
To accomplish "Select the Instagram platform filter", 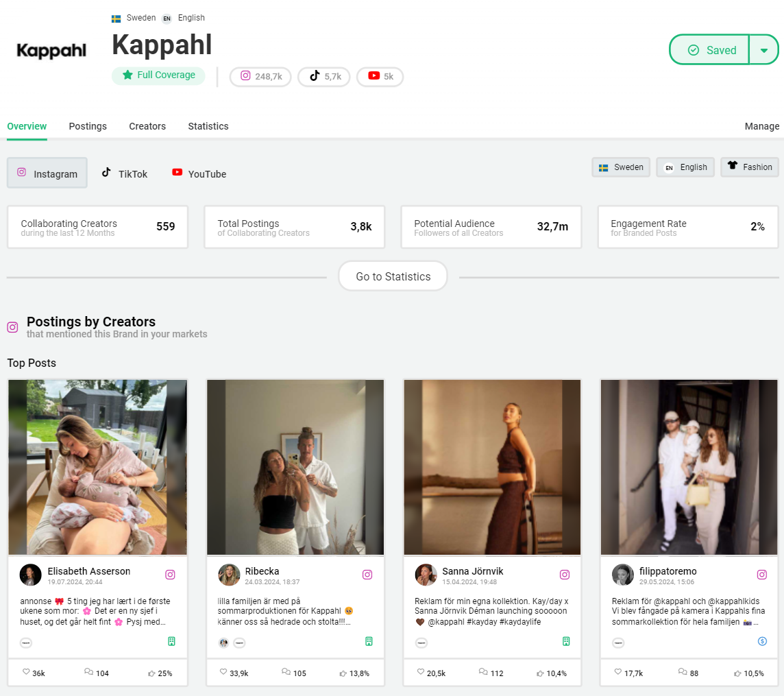I will [47, 173].
